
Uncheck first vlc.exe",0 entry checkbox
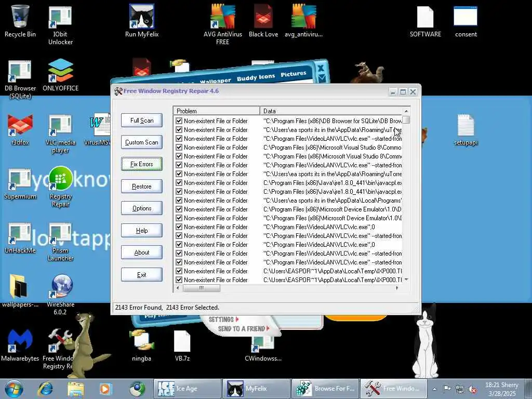[179, 227]
